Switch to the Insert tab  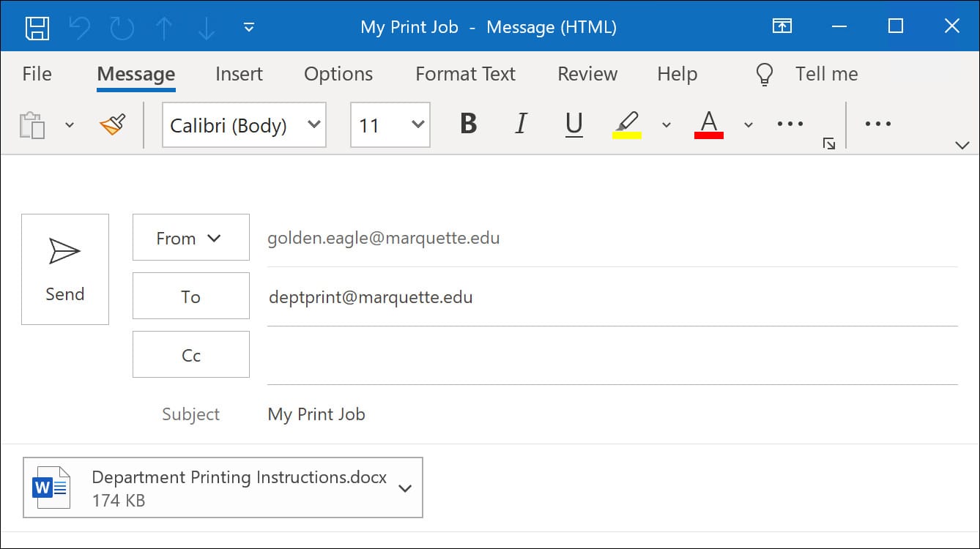click(239, 73)
